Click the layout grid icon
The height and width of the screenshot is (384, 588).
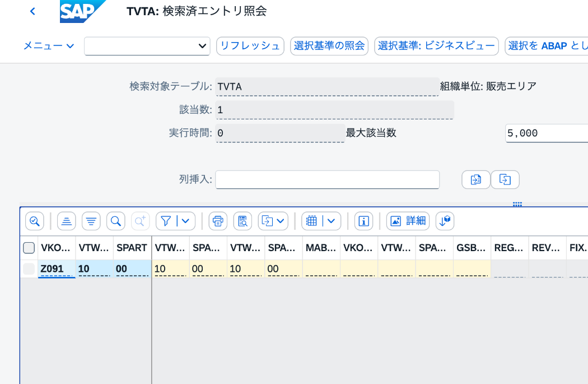[311, 221]
